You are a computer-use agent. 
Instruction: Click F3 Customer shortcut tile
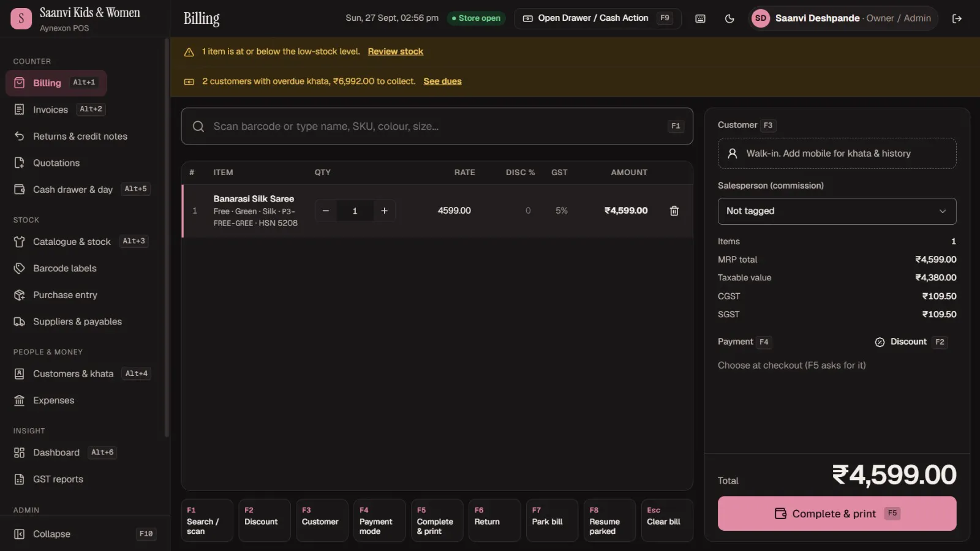322,520
